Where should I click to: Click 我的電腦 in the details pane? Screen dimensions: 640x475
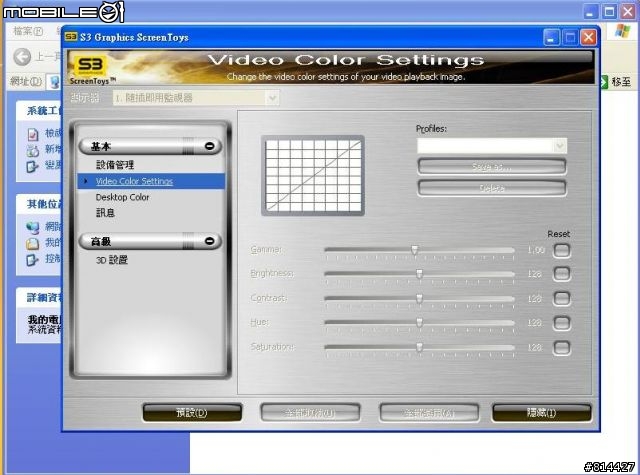pos(44,319)
